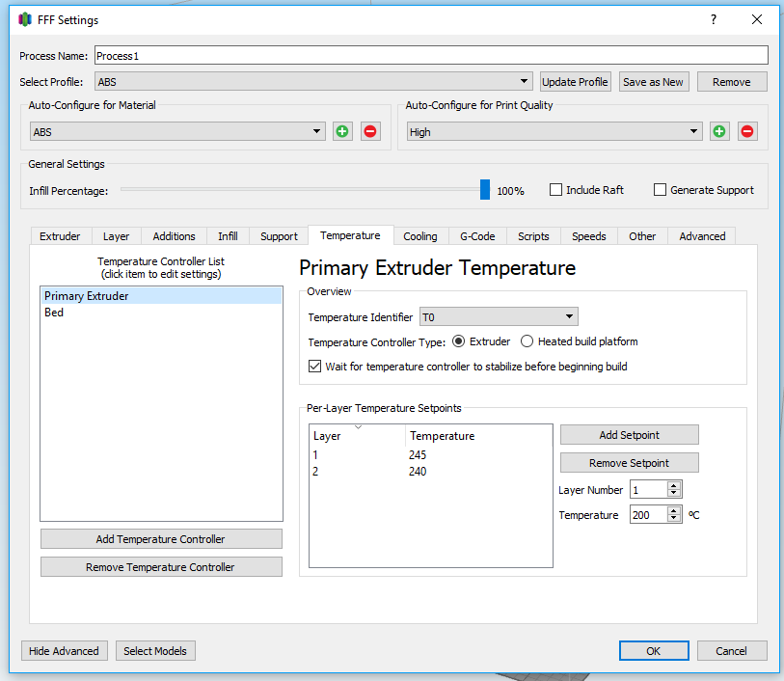This screenshot has width=784, height=681.
Task: Click the setpoint Temperature value field
Action: pyautogui.click(x=649, y=514)
